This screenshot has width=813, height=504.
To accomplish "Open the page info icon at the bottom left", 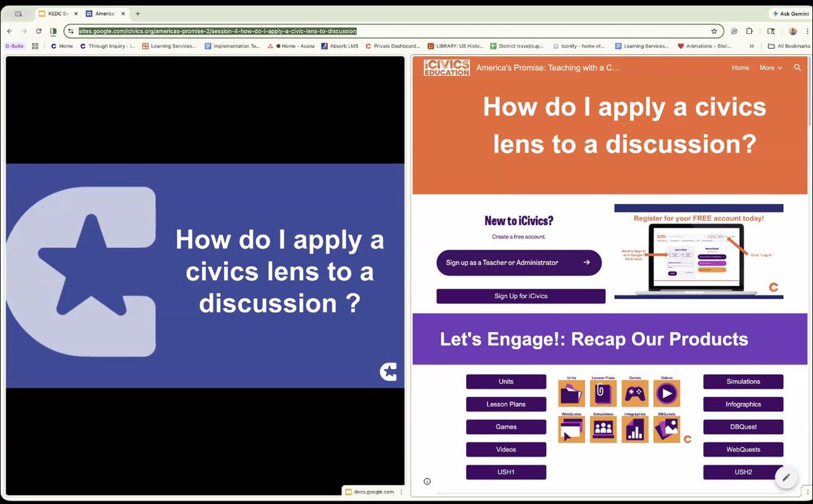I will click(x=427, y=482).
